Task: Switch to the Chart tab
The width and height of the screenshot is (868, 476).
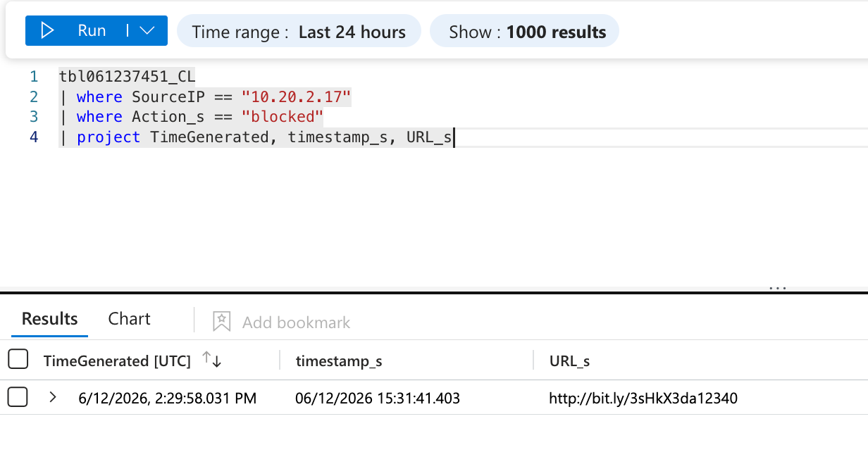Action: point(130,318)
